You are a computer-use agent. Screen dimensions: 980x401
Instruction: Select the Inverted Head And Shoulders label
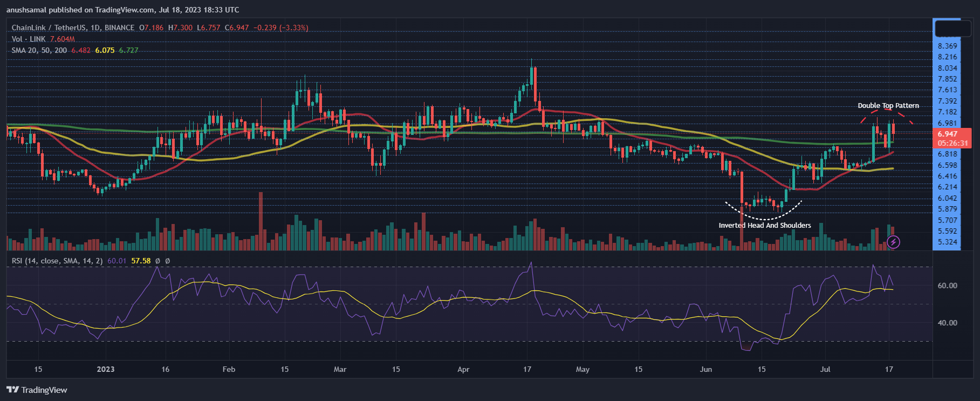[764, 226]
